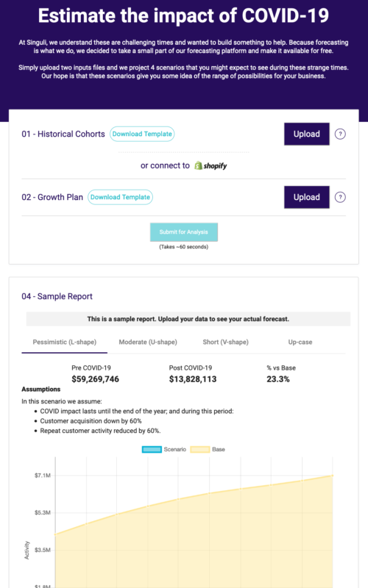Click the '02 - Growth Plan' label
This screenshot has height=588, width=368.
52,197
